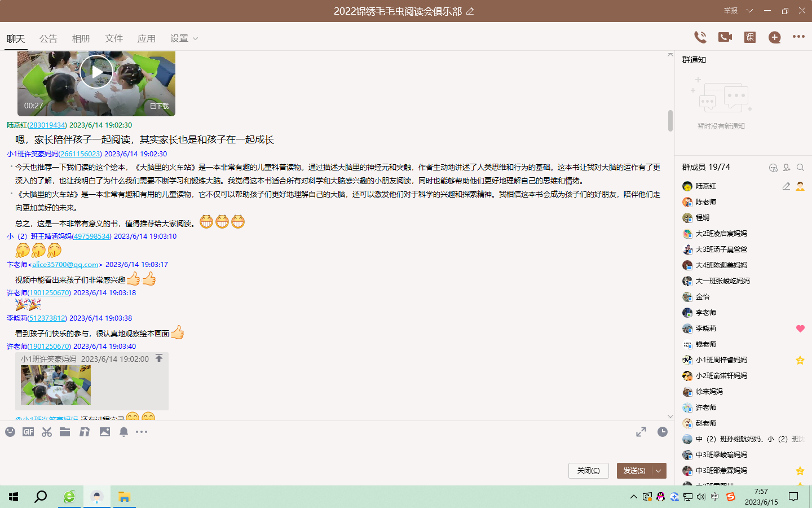
Task: Select the screenshot scissors tool
Action: 47,432
